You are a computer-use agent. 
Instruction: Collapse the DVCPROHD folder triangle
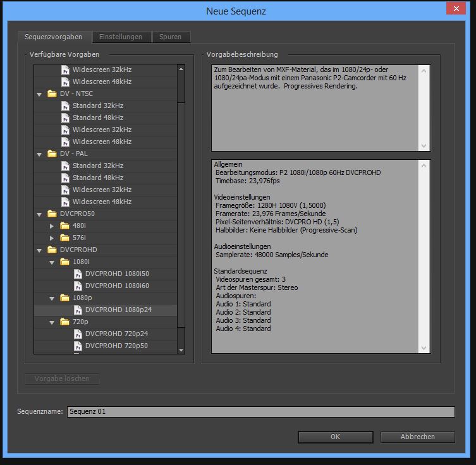pos(39,251)
